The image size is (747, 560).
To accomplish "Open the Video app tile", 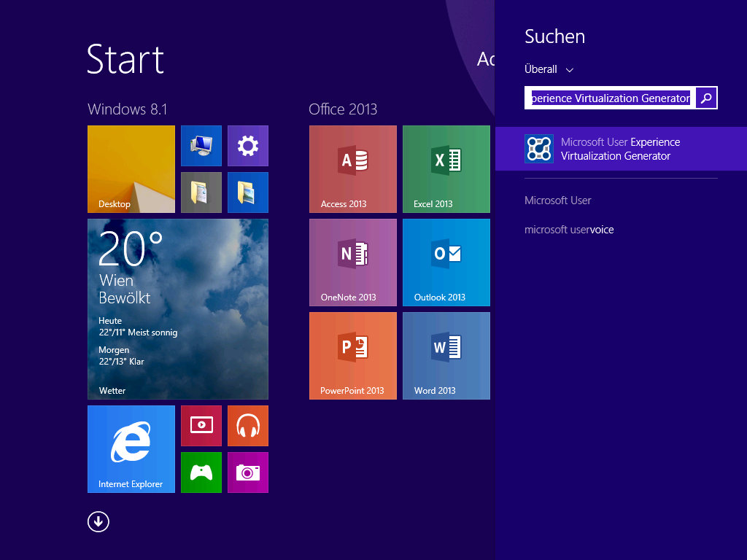I will 201,426.
